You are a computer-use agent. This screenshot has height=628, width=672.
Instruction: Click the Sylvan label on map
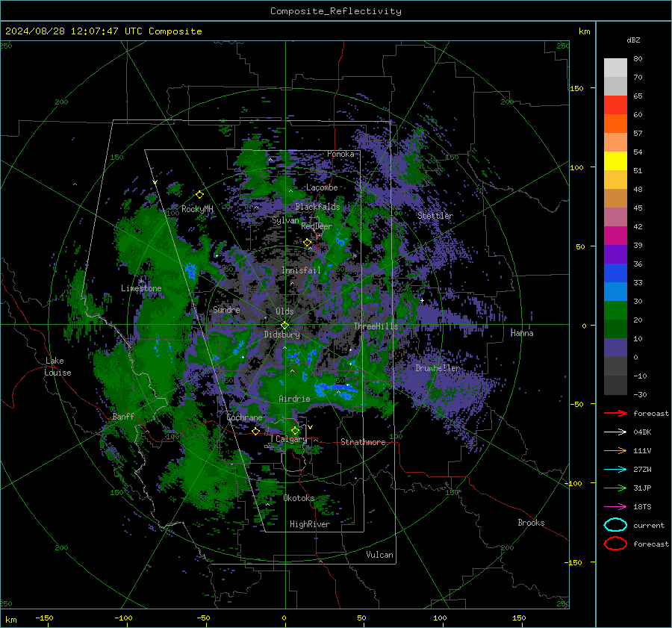(x=285, y=220)
